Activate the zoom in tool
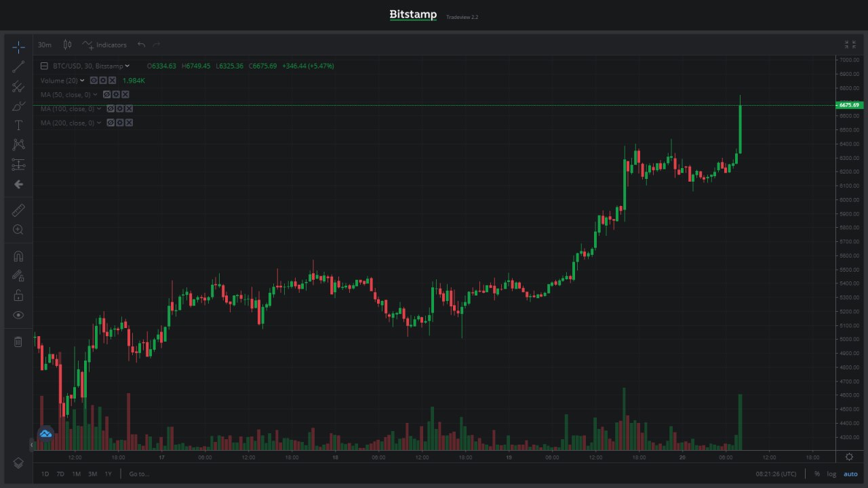This screenshot has width=868, height=488. pyautogui.click(x=18, y=230)
